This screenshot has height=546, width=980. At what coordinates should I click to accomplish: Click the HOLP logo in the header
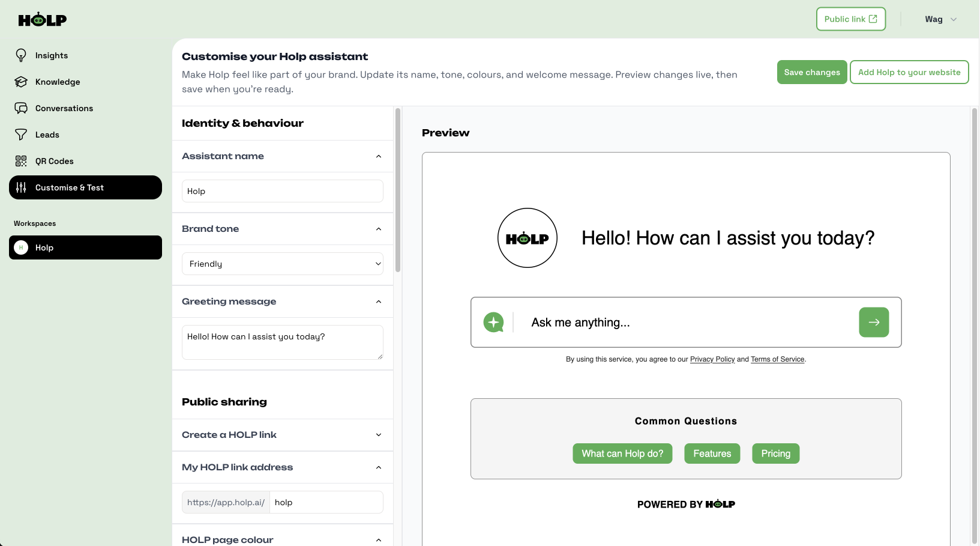[42, 19]
